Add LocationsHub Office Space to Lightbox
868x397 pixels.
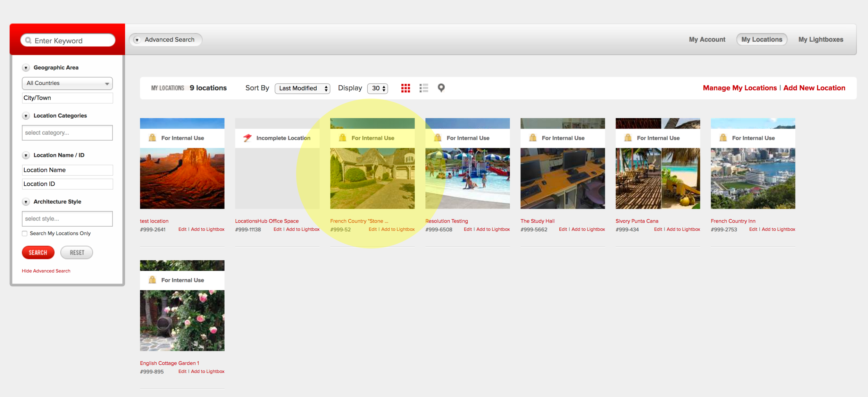click(x=303, y=229)
